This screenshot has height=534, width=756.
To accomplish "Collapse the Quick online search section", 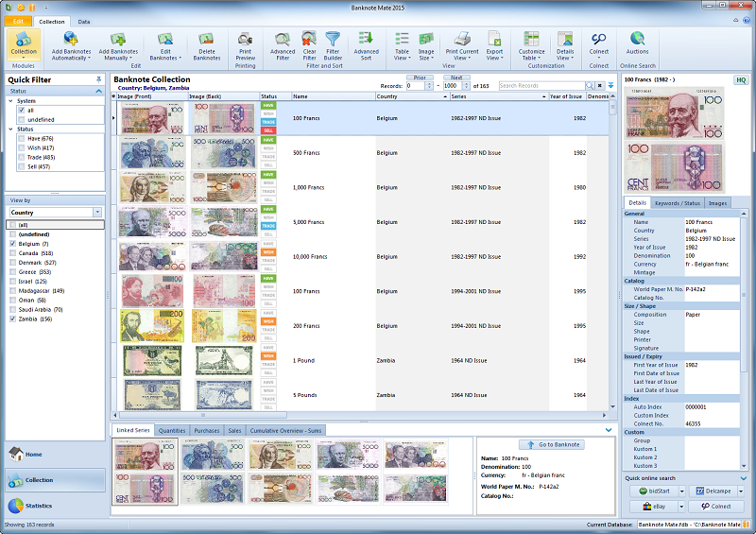I will [743, 478].
